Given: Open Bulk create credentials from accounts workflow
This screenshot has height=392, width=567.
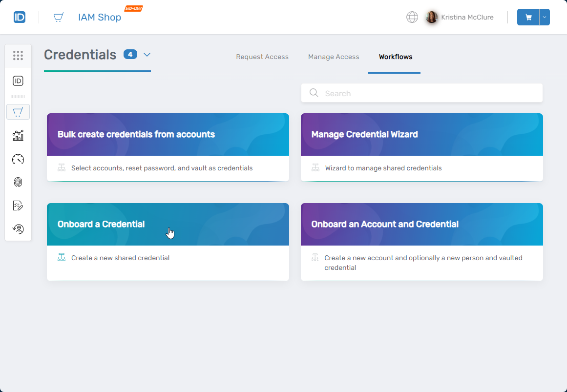Looking at the screenshot, I should (x=168, y=134).
